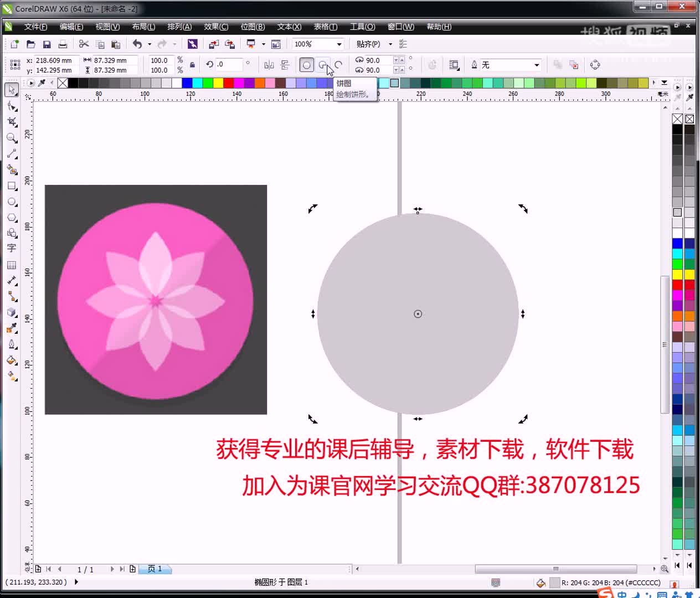This screenshot has height=598, width=700.
Task: Go to the next page arrow
Action: (x=112, y=569)
